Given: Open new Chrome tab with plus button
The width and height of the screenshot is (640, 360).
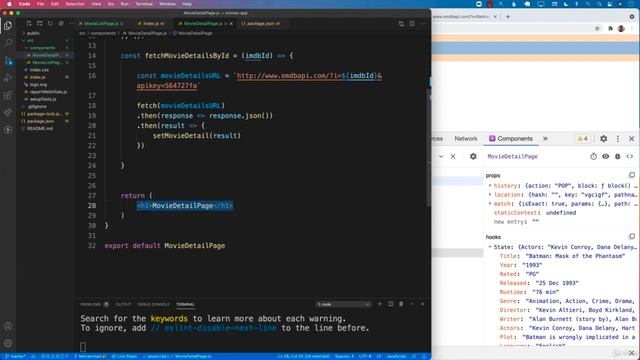Looking at the screenshot, I should pos(508,17).
